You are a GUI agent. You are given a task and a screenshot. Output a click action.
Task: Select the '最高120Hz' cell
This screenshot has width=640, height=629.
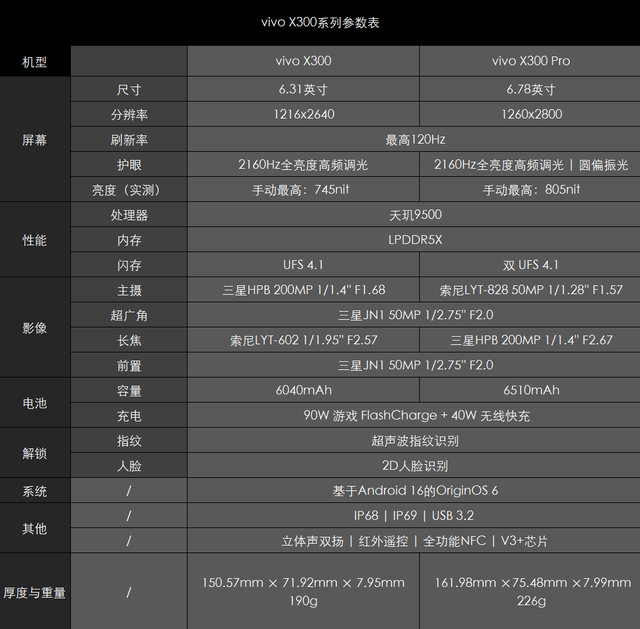point(414,140)
